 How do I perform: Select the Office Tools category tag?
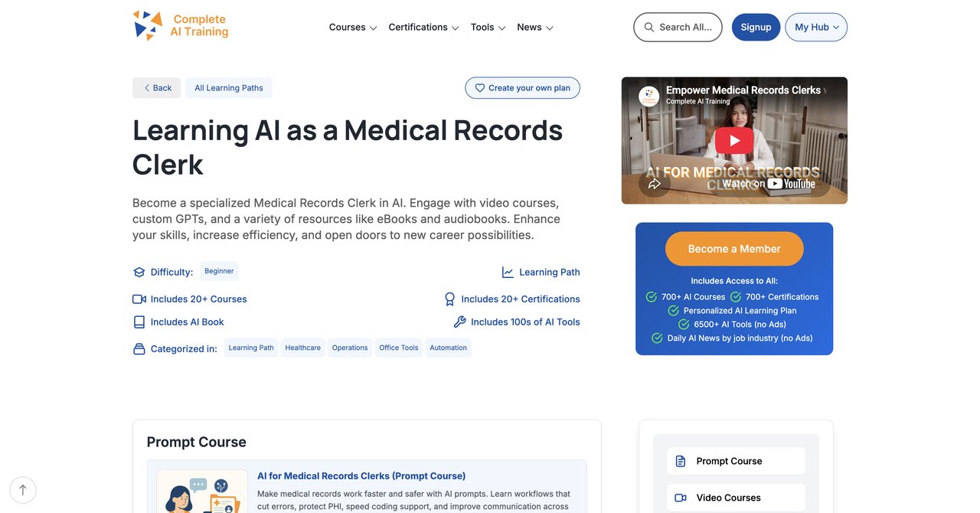click(399, 348)
